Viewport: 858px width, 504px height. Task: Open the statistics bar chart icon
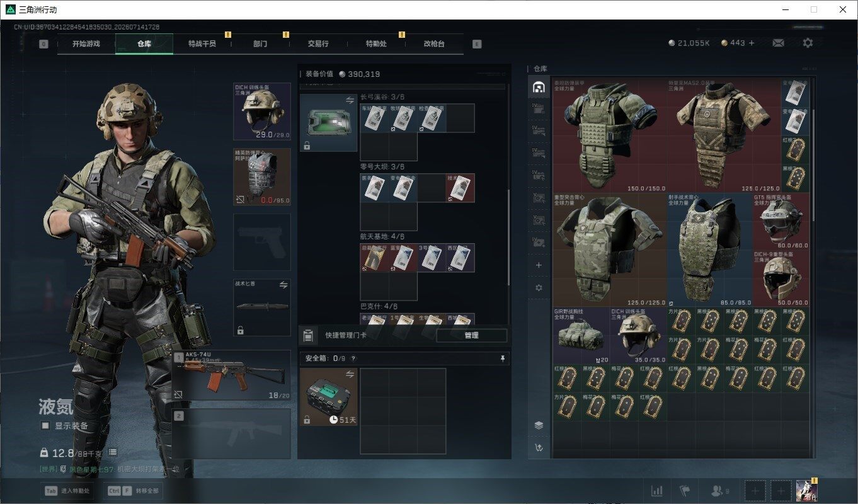(x=656, y=490)
